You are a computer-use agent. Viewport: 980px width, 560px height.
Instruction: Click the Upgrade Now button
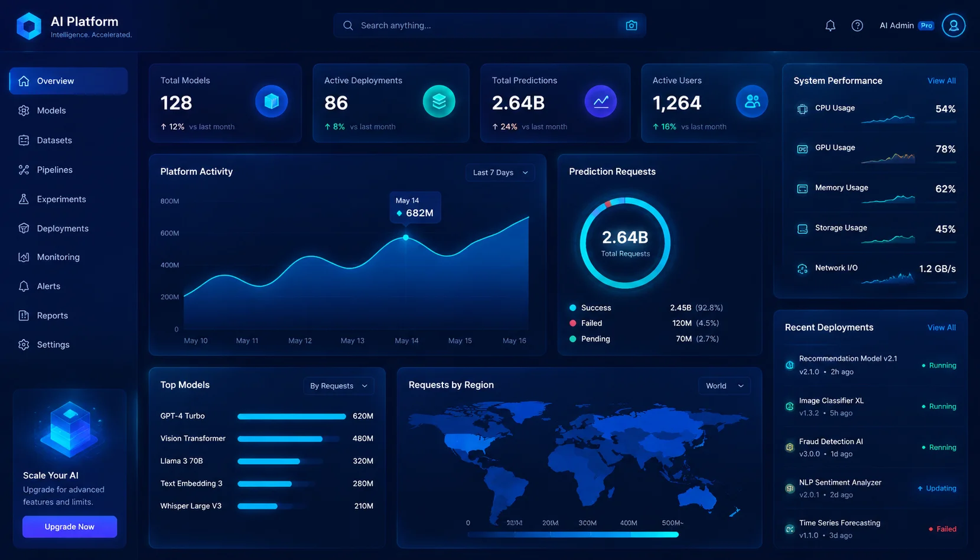pos(70,527)
